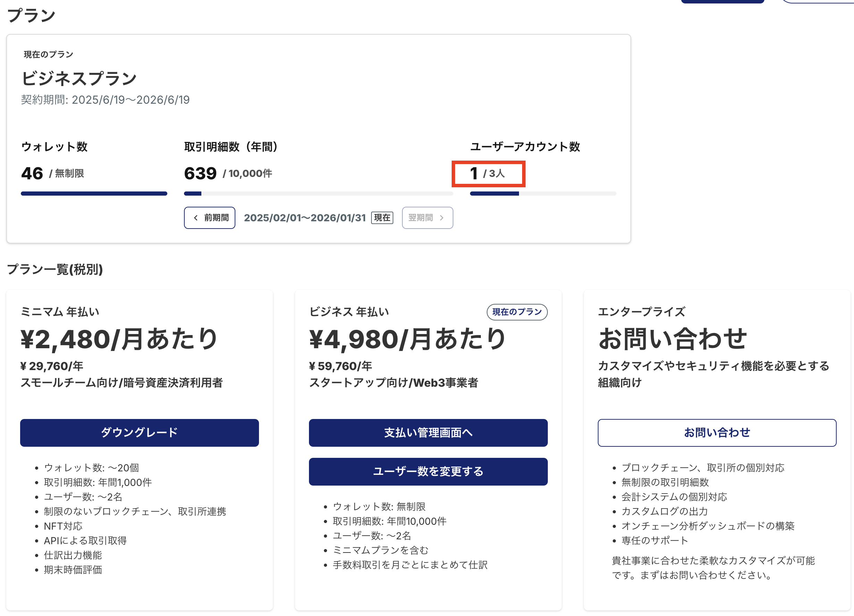Click the 639 transaction count figure

point(200,174)
